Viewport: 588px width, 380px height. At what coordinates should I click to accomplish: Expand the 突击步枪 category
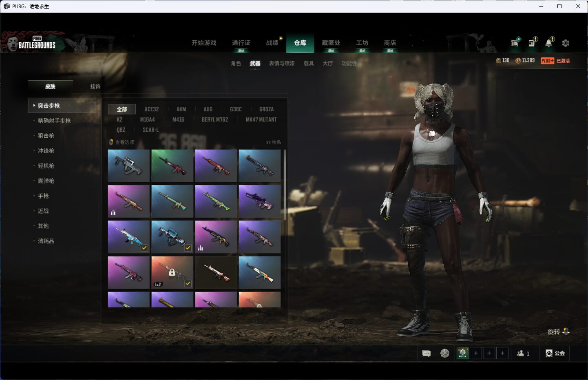pyautogui.click(x=62, y=106)
